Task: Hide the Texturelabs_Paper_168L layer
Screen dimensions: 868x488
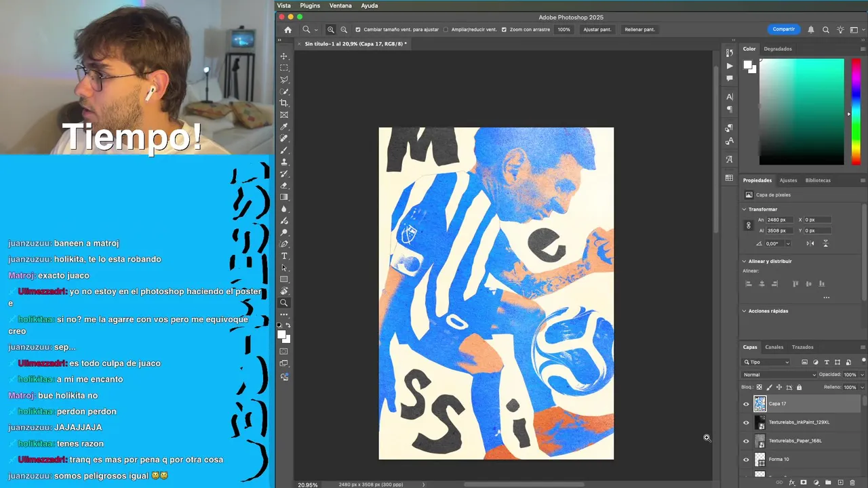Action: point(747,441)
